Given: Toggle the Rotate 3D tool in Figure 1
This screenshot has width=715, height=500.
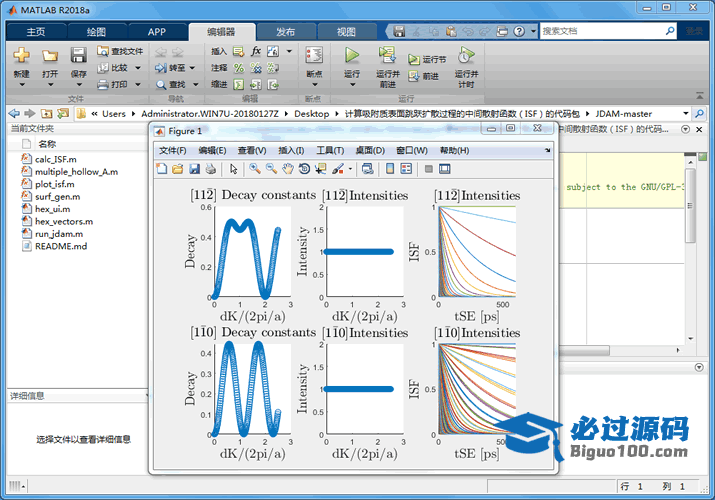Looking at the screenshot, I should tap(304, 169).
